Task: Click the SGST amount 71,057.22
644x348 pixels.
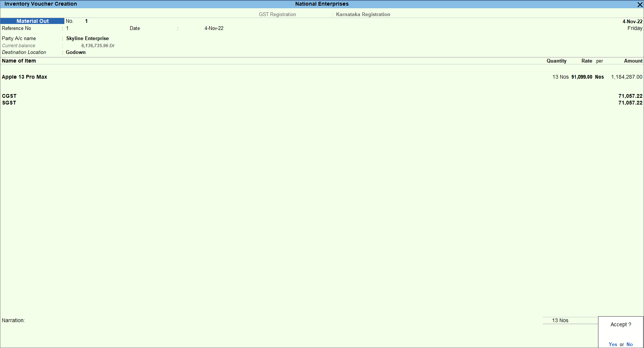Action: tap(631, 103)
